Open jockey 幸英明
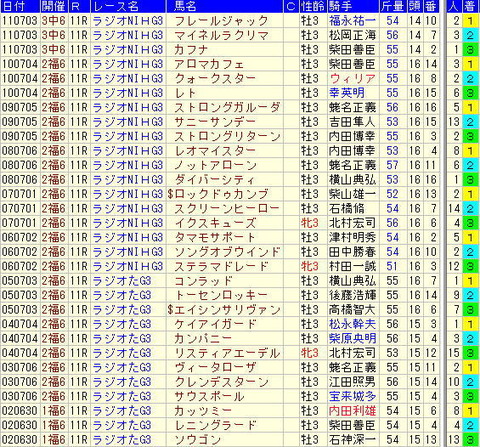The width and height of the screenshot is (480, 447). (x=347, y=93)
